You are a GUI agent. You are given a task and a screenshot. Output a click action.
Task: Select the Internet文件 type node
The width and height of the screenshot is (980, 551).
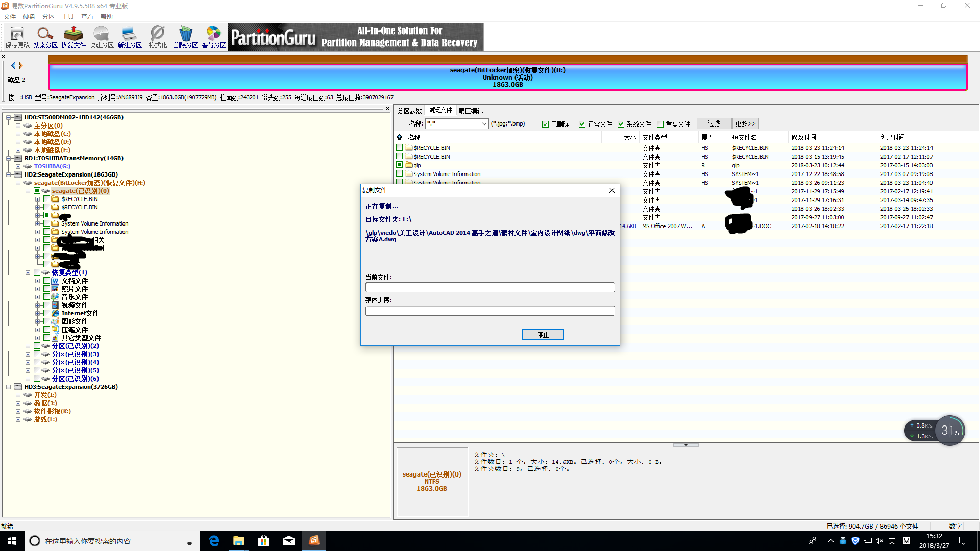coord(80,313)
